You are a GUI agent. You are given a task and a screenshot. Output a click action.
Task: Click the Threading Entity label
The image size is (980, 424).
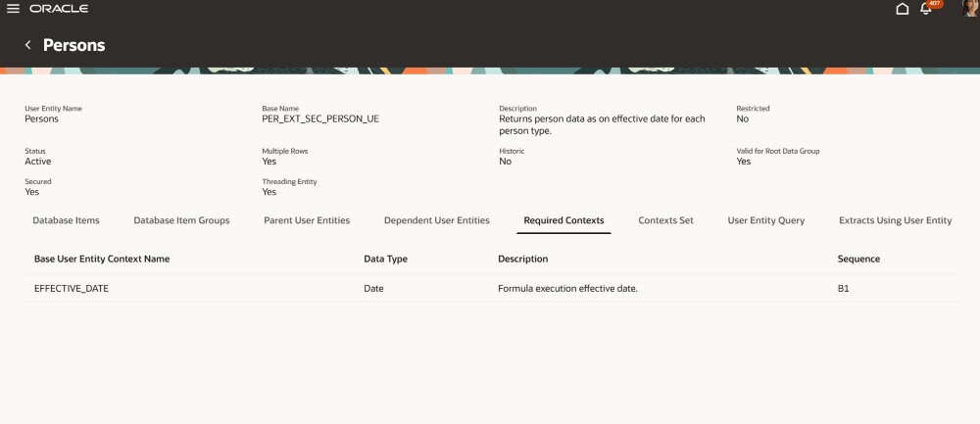289,181
